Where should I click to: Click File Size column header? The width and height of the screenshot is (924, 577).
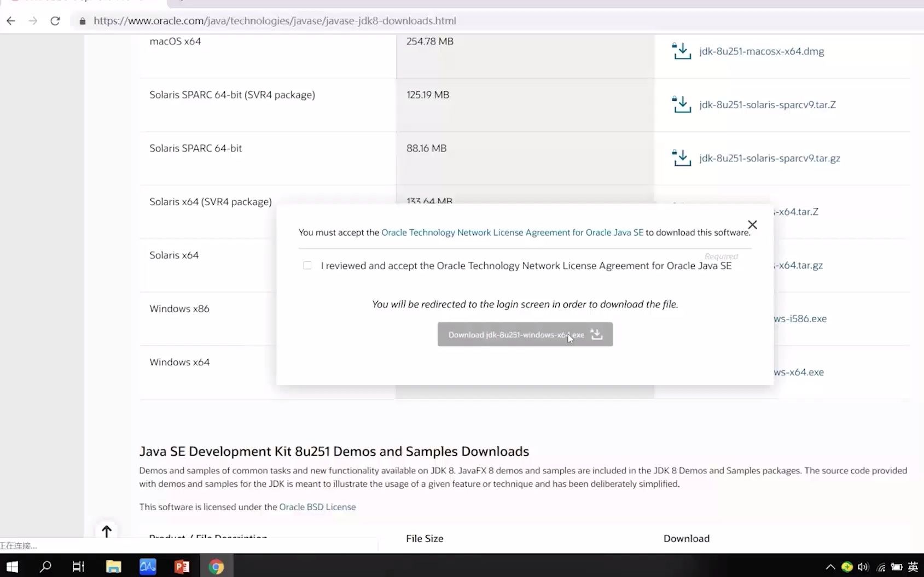pyautogui.click(x=425, y=539)
